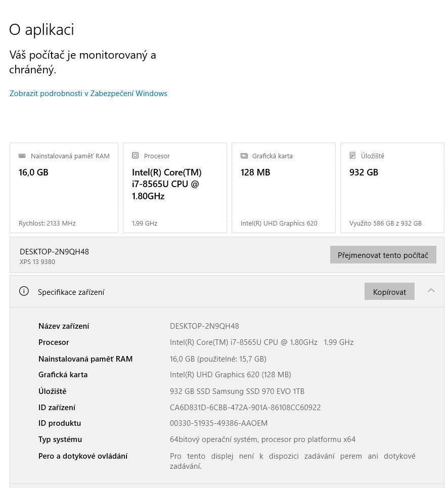Click the Úložiště storage icon
448x488 pixels.
pos(353,155)
